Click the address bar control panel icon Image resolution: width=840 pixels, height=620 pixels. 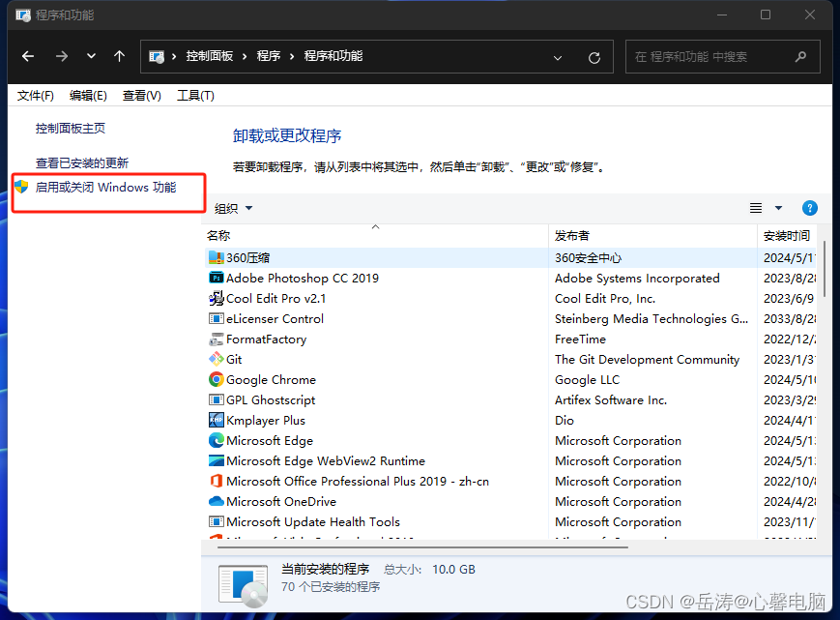[x=157, y=56]
